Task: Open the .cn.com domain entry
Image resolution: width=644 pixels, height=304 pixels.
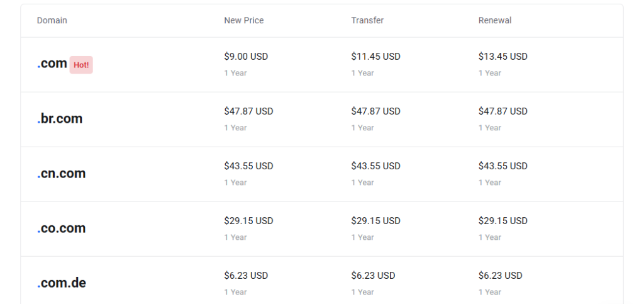Action: 61,174
